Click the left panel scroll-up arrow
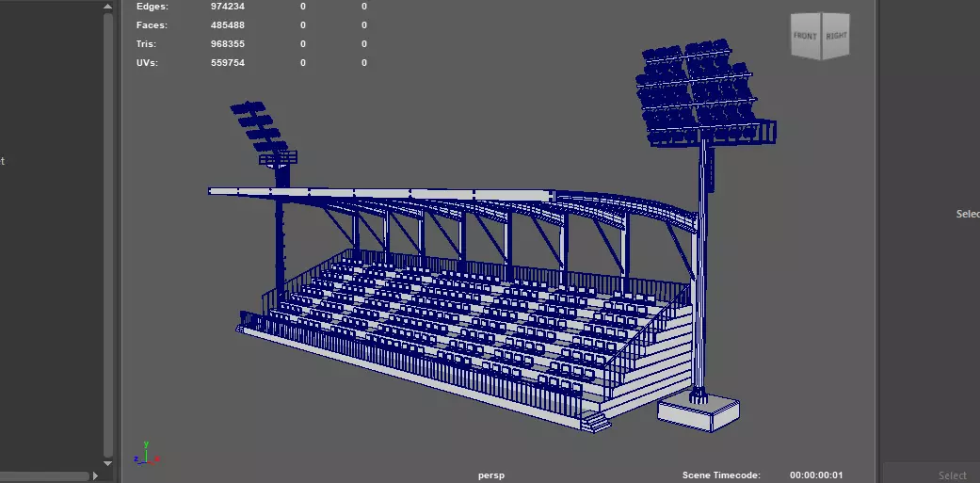The width and height of the screenshot is (980, 483). (x=107, y=7)
